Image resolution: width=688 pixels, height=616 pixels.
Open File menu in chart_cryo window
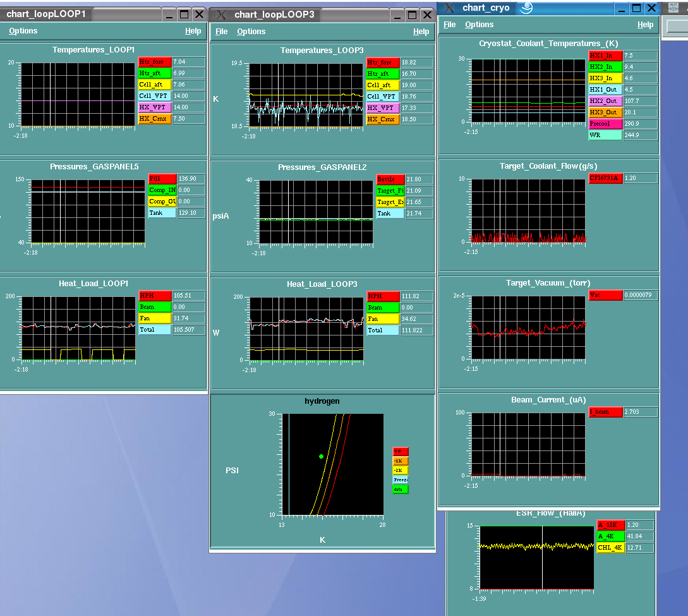click(x=449, y=25)
